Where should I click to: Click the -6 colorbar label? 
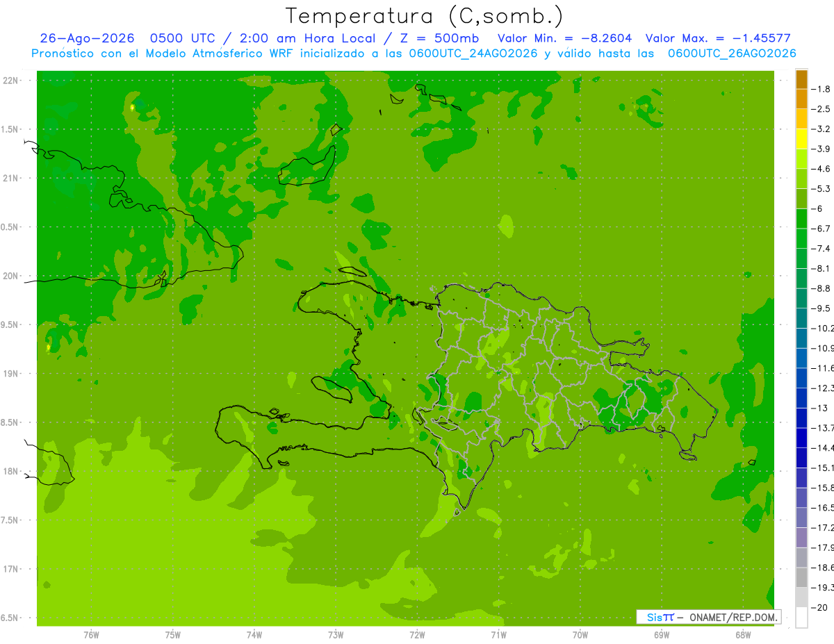pos(817,208)
